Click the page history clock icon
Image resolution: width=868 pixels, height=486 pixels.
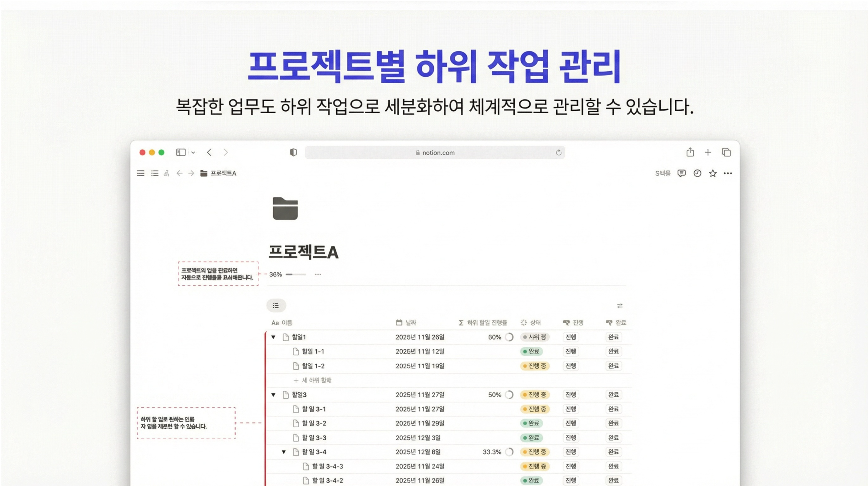[697, 173]
